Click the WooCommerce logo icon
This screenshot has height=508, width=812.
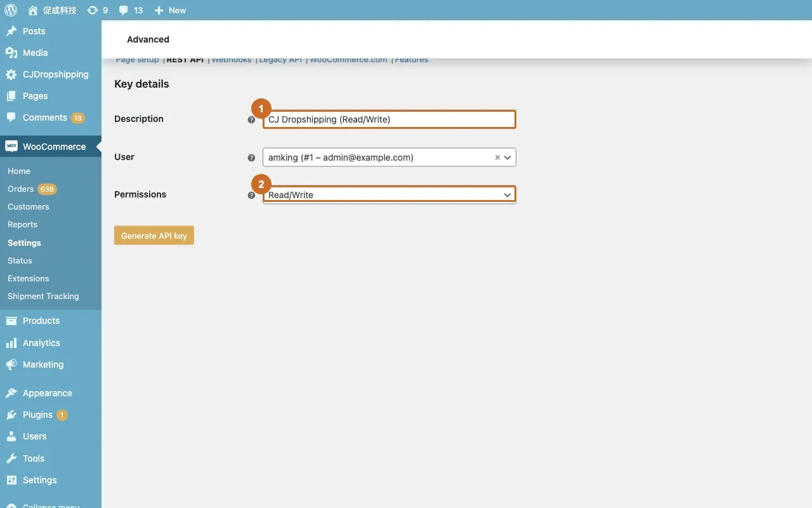coord(11,146)
